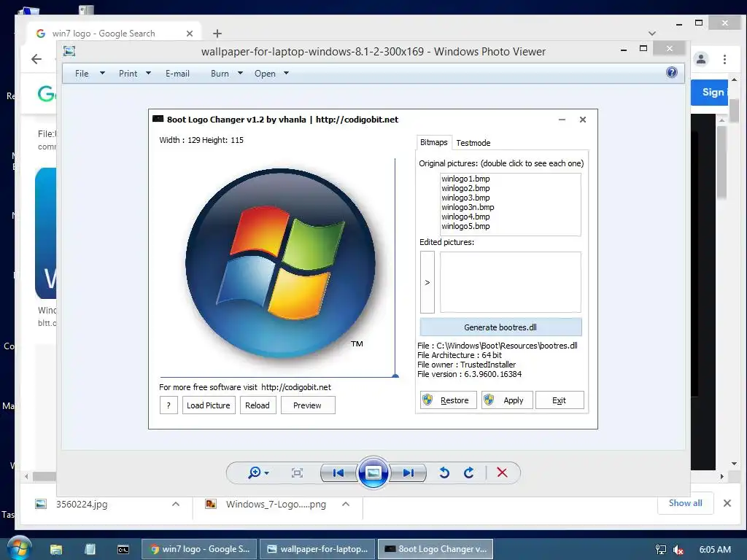Viewport: 747px width, 560px height.
Task: Click Chrome horizontal scrollbar right arrow
Action: (721, 476)
